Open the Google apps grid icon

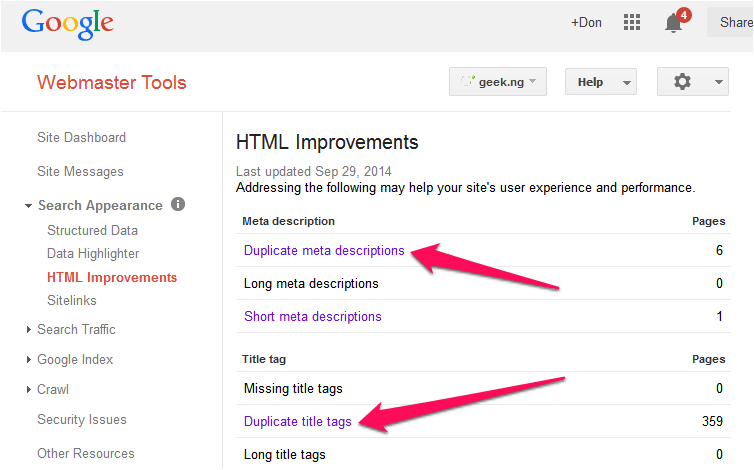(x=631, y=22)
